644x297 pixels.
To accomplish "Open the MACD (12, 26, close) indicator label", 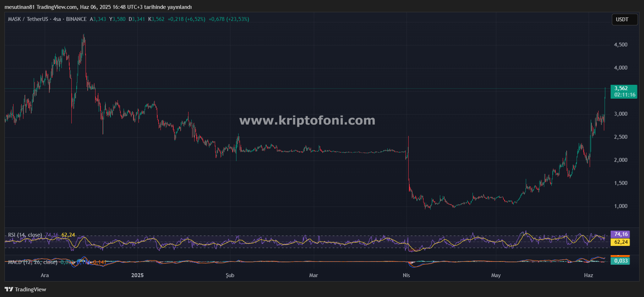I will tap(33, 262).
